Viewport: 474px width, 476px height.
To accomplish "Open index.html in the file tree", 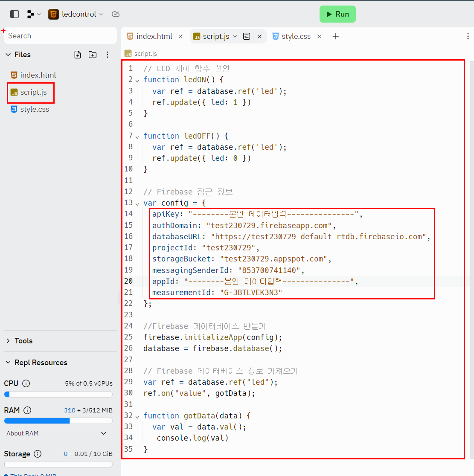I will [33, 75].
